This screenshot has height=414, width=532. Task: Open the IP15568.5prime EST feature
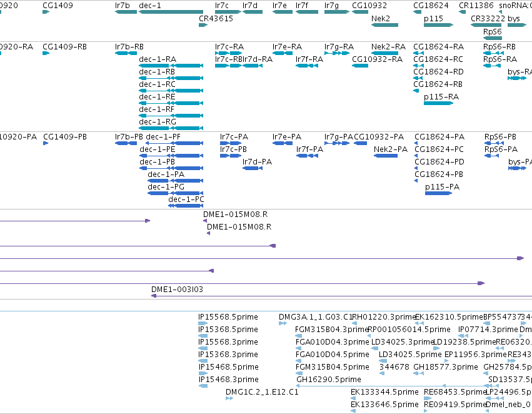(203, 323)
